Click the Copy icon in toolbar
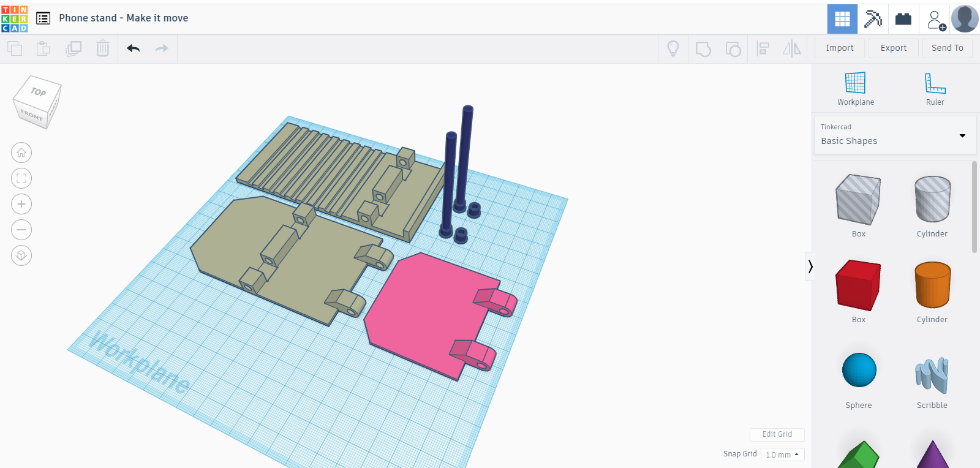Screen dimensions: 980x468 [15, 48]
